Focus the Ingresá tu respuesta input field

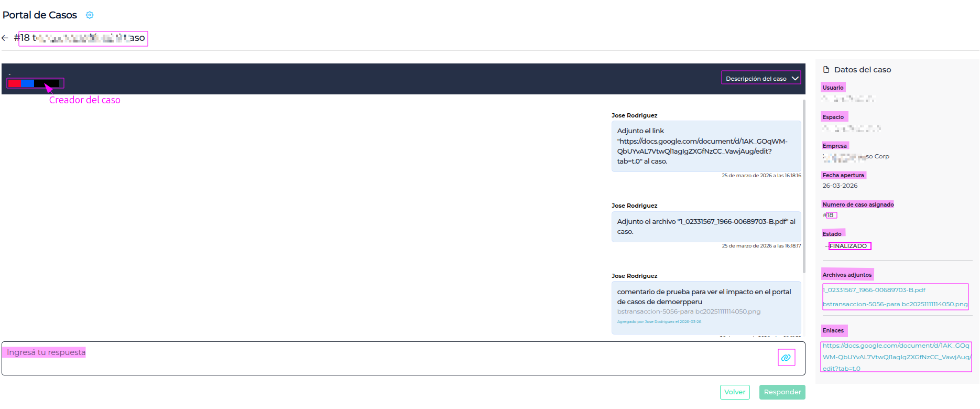coord(388,358)
